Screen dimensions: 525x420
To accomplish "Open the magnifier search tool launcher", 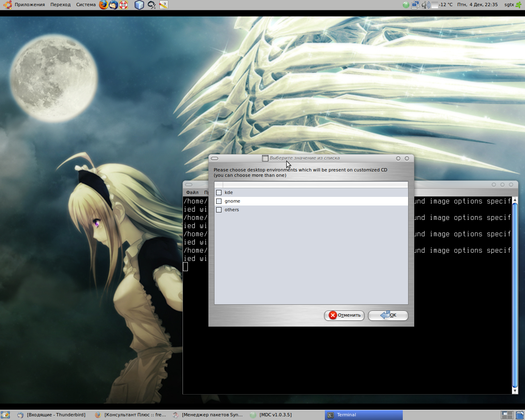I will click(152, 5).
